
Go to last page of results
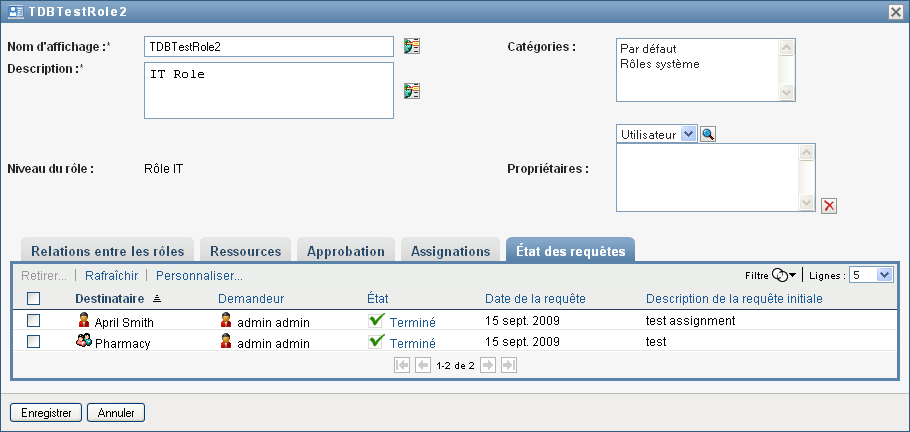coord(509,365)
